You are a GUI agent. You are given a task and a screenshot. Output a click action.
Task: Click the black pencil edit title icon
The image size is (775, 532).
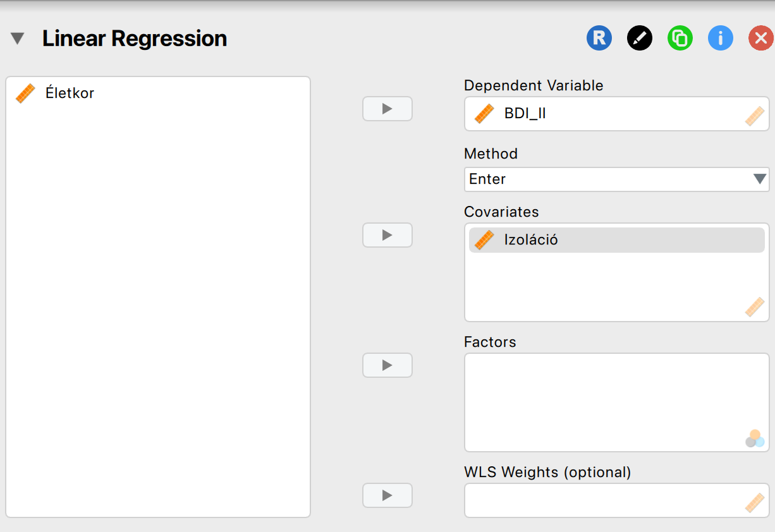(639, 39)
